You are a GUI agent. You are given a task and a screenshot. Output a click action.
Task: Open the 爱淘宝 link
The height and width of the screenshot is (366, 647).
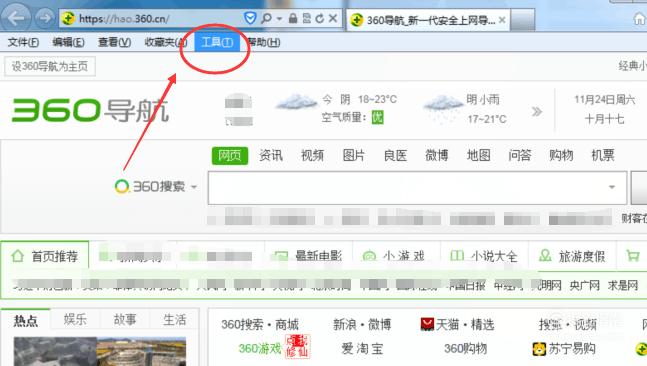point(362,349)
